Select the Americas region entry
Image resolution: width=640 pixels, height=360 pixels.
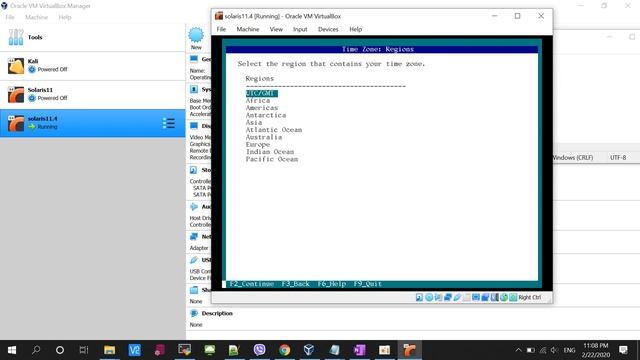click(262, 108)
